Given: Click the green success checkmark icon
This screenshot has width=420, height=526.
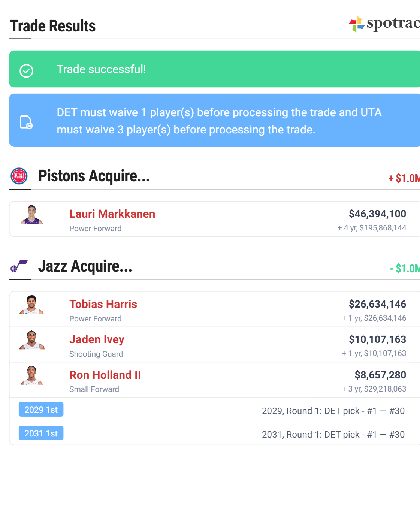Looking at the screenshot, I should click(26, 70).
